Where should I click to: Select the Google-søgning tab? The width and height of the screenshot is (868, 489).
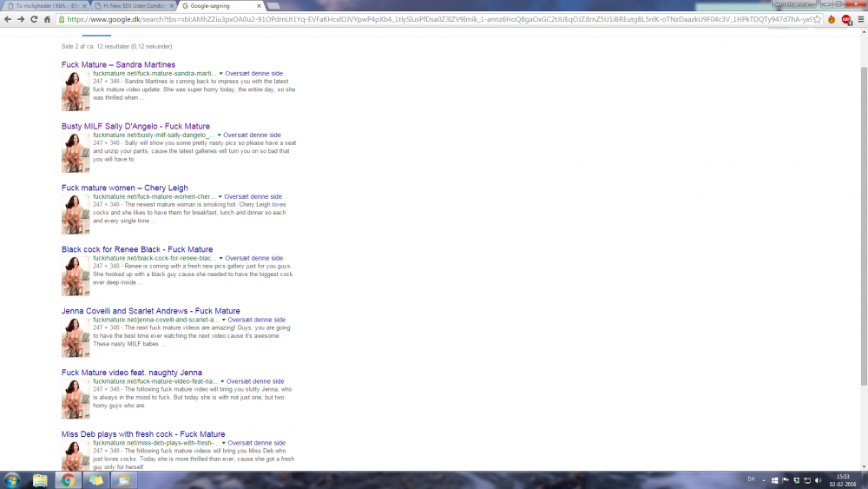220,6
